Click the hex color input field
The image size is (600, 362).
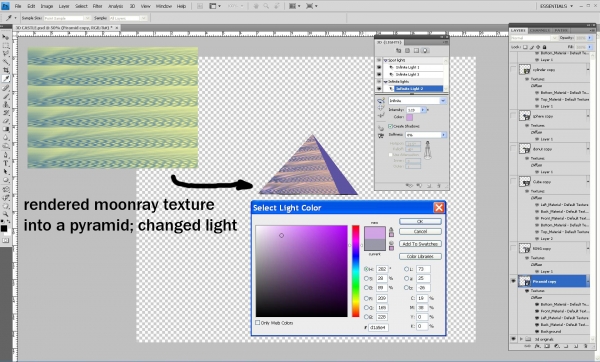(378, 327)
